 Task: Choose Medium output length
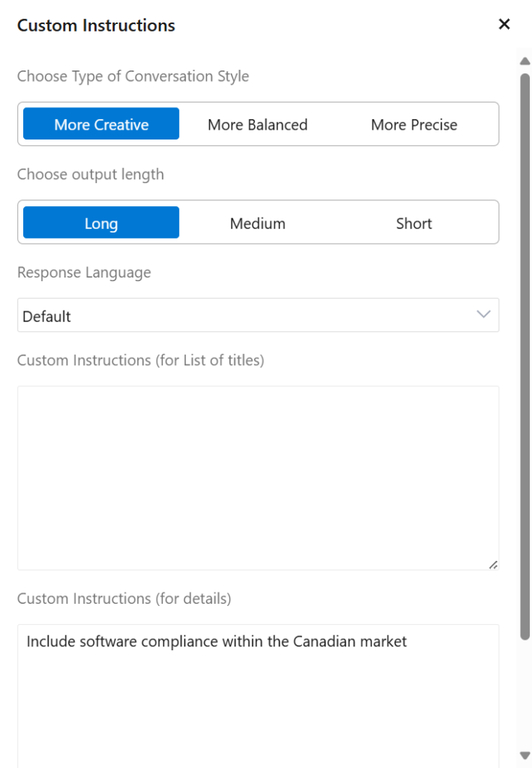(x=258, y=223)
